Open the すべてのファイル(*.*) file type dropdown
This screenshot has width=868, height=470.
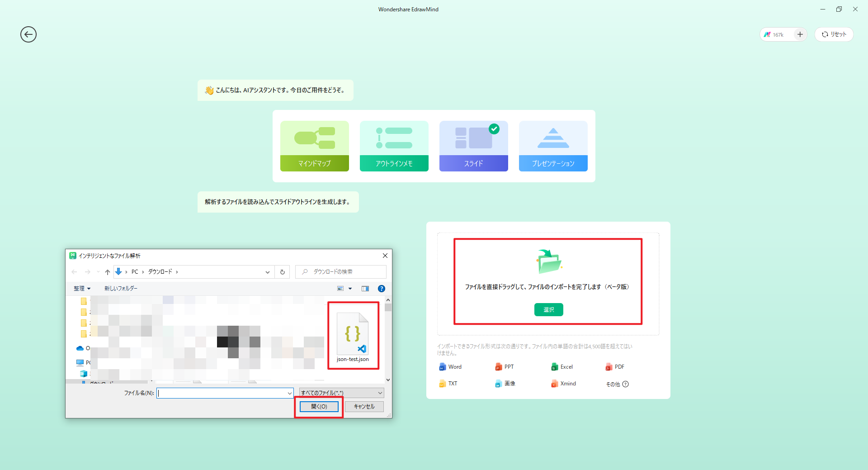342,393
